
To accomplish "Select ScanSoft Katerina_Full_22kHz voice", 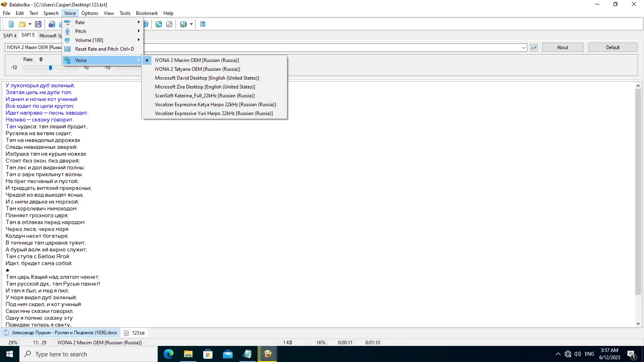I will (215, 96).
